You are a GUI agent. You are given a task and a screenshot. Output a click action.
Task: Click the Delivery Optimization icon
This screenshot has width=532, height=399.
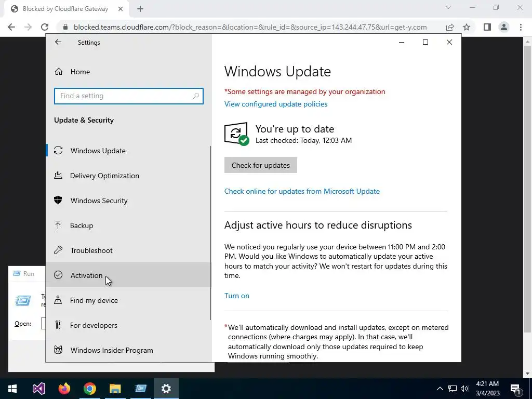(58, 176)
